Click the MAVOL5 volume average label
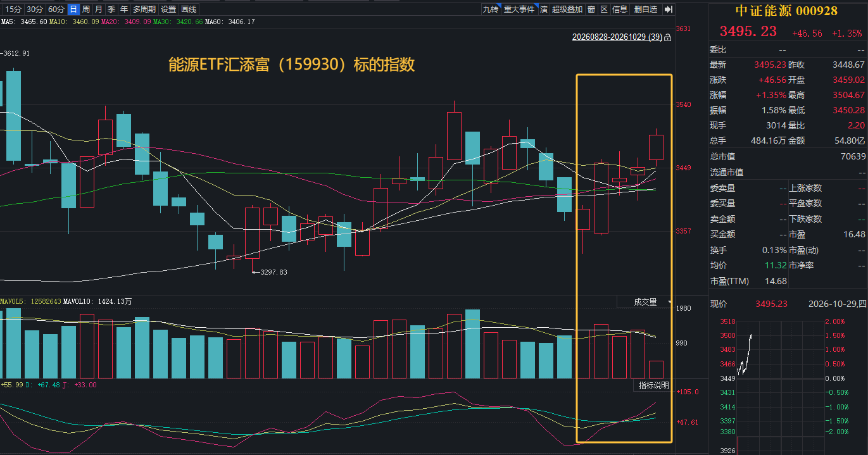The image size is (868, 455). [31, 301]
